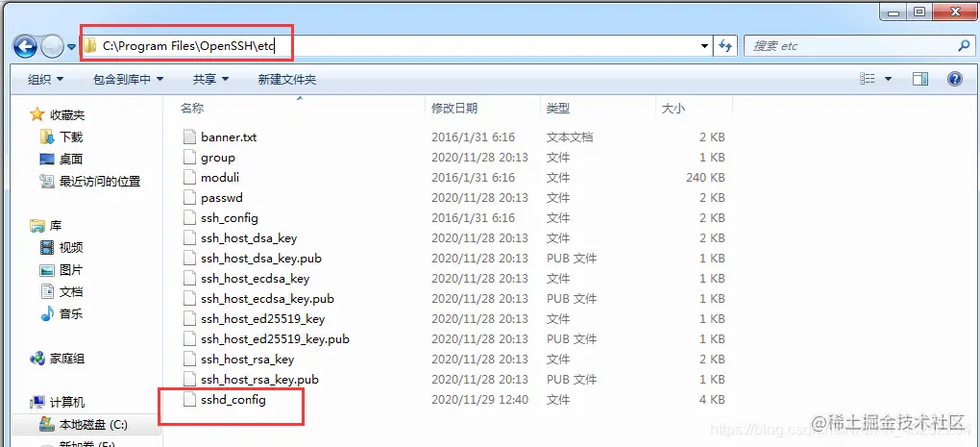
Task: Open 下载 in the navigation pane
Action: tap(71, 137)
